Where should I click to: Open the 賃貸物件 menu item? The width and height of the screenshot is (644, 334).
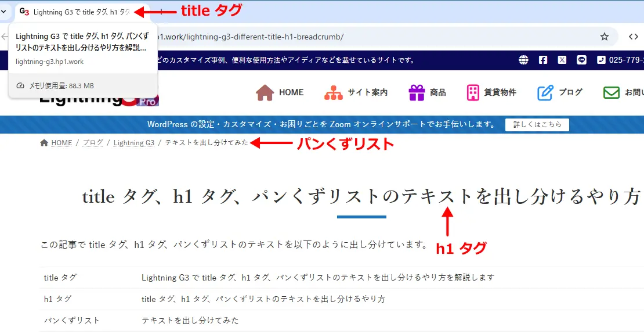point(500,92)
